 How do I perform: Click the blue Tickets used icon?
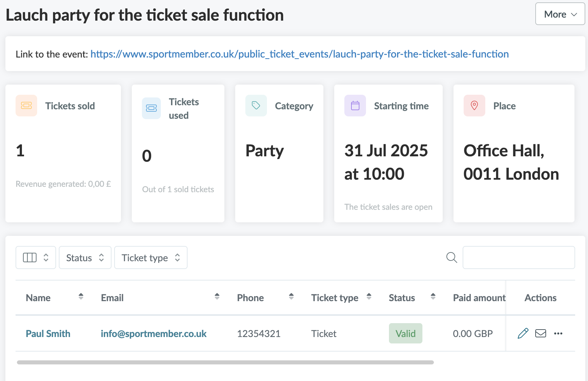tap(151, 108)
